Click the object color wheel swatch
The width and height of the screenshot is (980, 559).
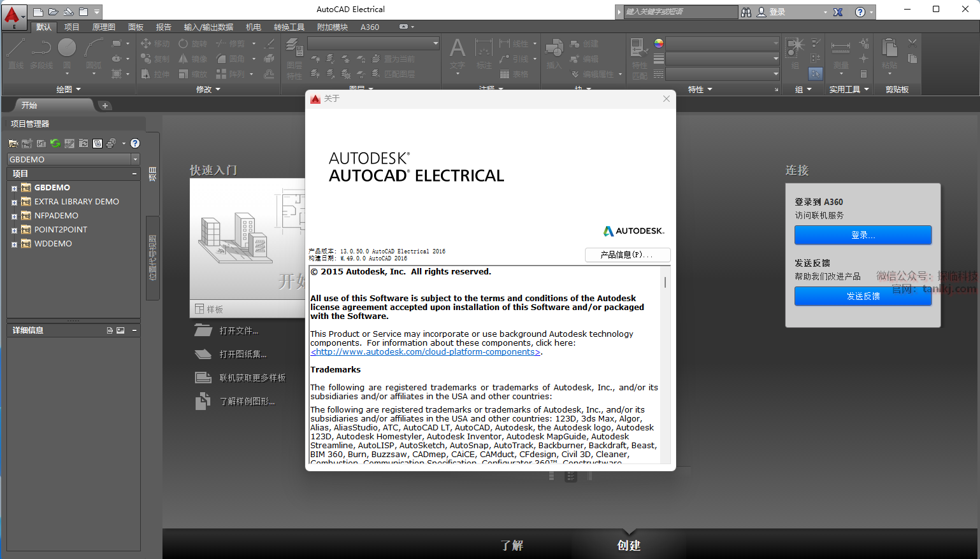click(659, 43)
